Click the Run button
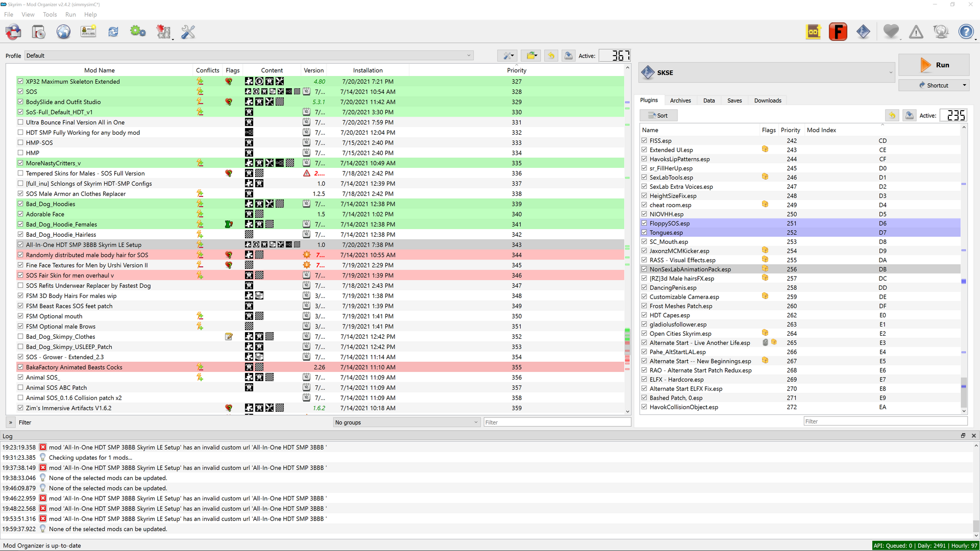The width and height of the screenshot is (980, 551). [934, 65]
